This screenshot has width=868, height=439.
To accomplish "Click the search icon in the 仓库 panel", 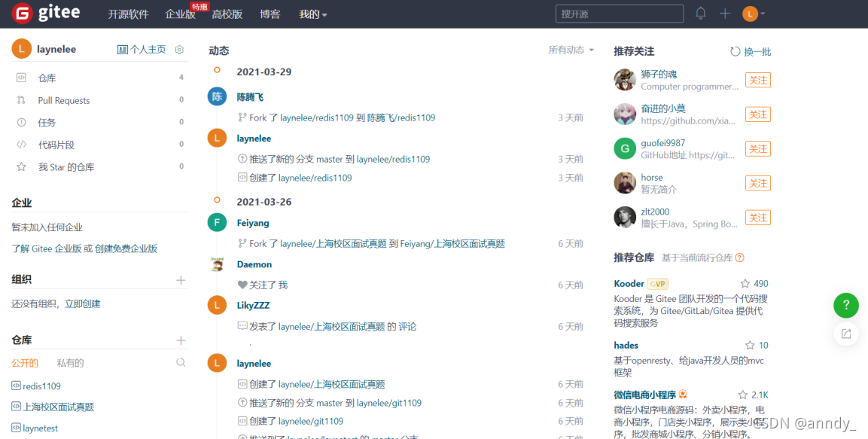I will click(181, 362).
